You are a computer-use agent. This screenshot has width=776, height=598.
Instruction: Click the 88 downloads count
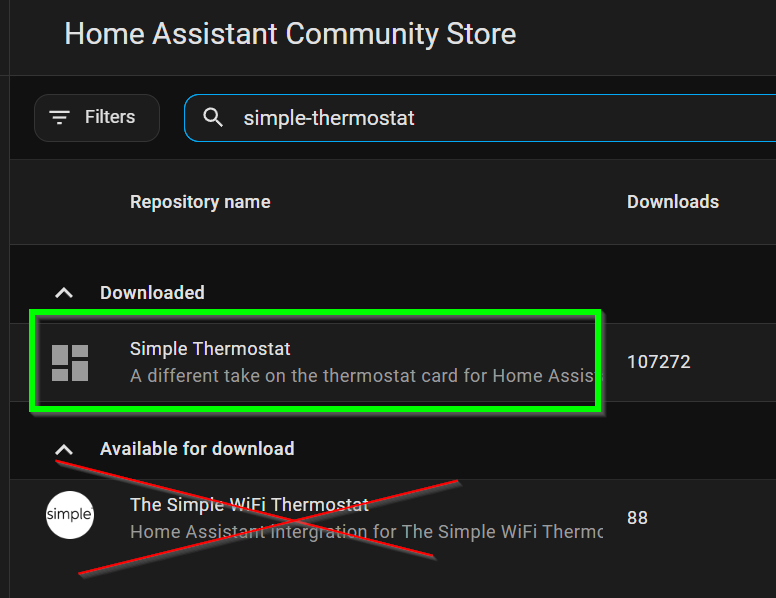pyautogui.click(x=637, y=518)
